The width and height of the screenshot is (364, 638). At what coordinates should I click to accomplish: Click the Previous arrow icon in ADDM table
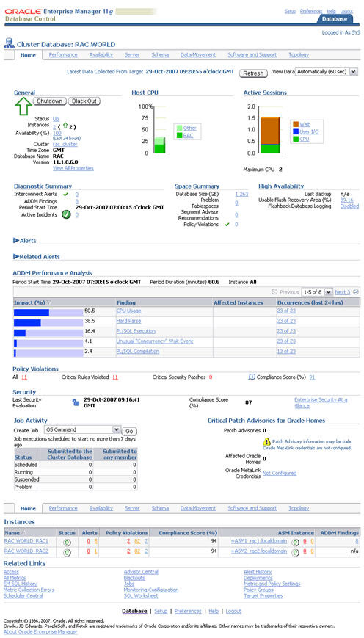click(x=274, y=291)
